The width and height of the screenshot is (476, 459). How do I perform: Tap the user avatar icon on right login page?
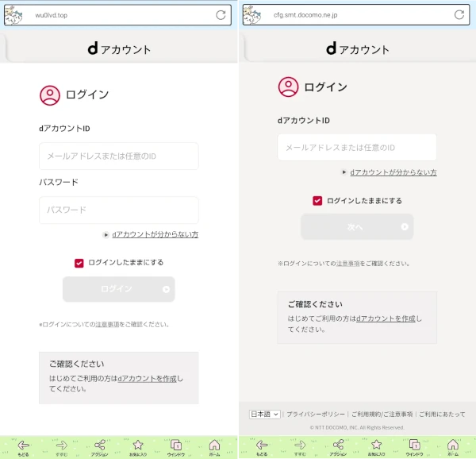tap(288, 87)
